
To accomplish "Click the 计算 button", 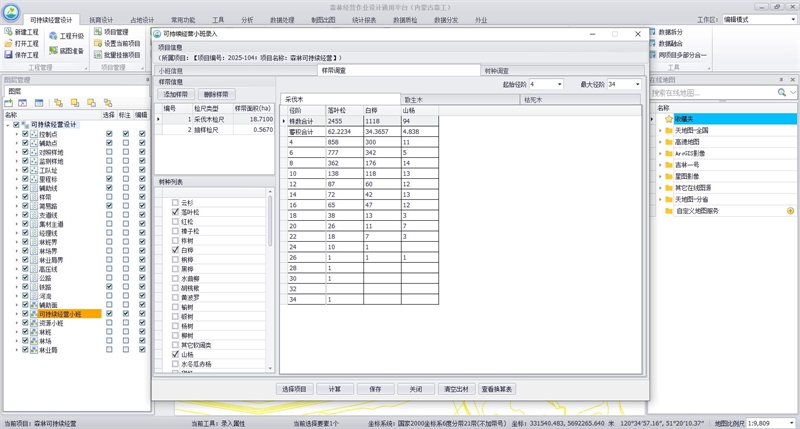I will (335, 388).
